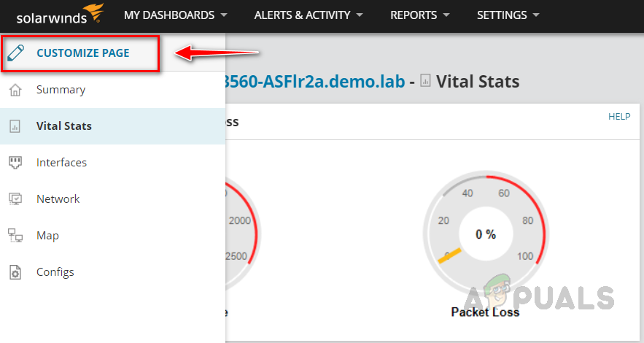
Task: Select the Vital Stats sidebar entry
Action: tap(112, 126)
